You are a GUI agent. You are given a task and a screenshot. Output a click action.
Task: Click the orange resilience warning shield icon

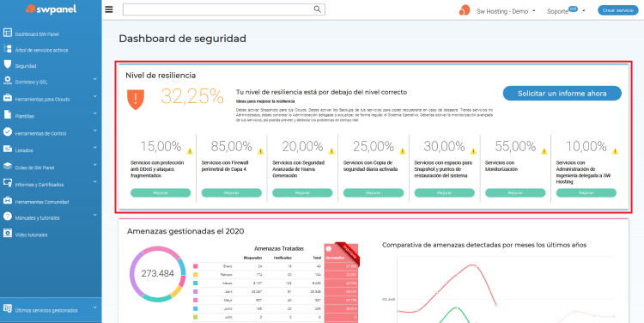[x=136, y=99]
